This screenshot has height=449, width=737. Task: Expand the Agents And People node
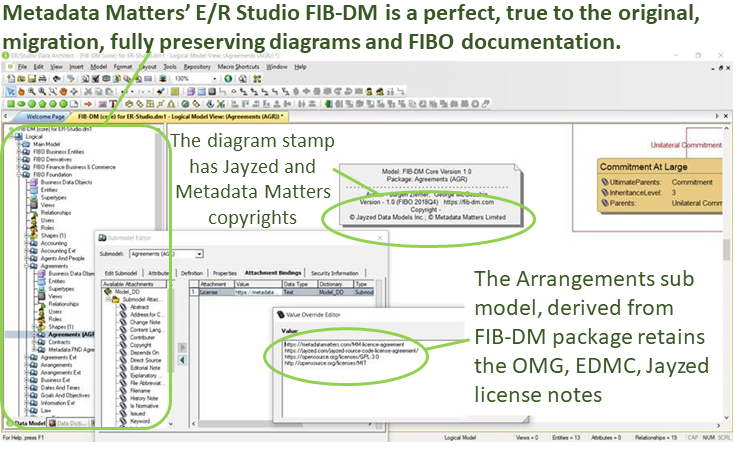click(x=27, y=258)
